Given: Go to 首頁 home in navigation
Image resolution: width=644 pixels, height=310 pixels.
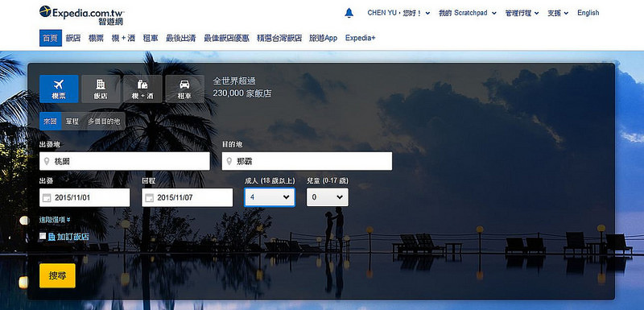Looking at the screenshot, I should (x=51, y=38).
